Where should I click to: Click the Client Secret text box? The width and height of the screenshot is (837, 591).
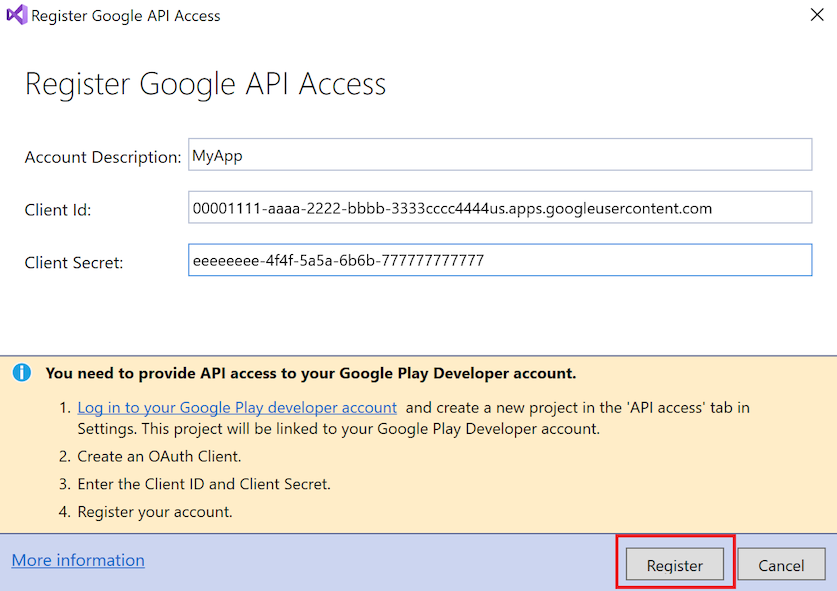500,259
